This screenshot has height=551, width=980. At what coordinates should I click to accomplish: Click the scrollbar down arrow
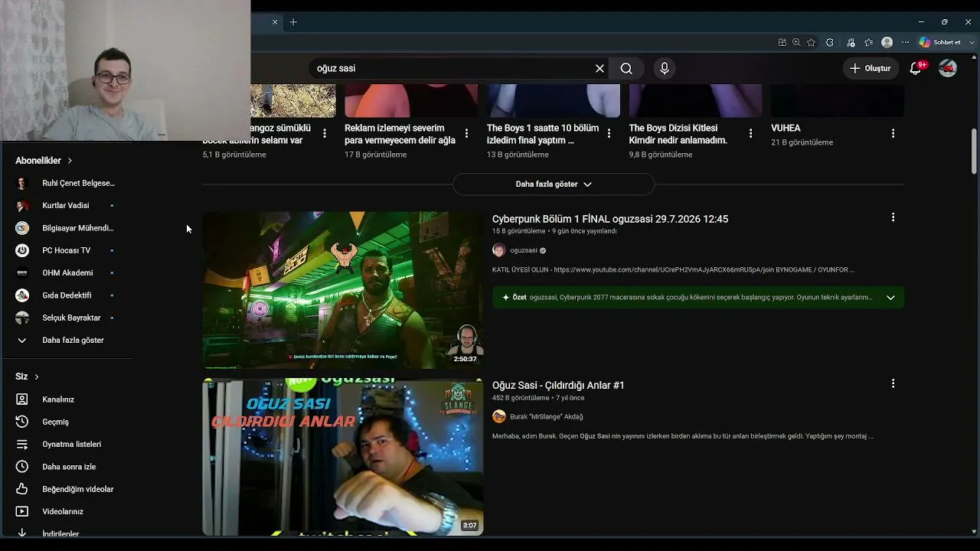pyautogui.click(x=974, y=531)
